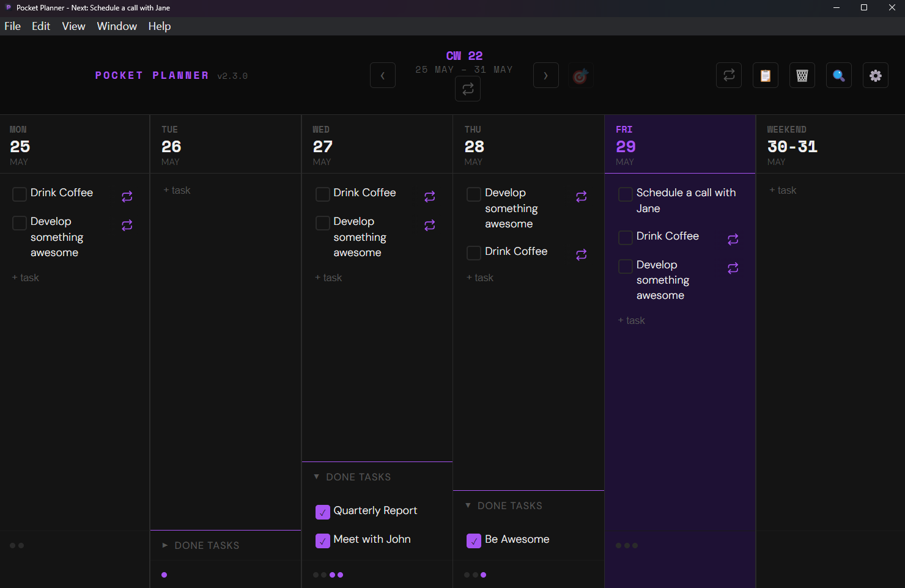The width and height of the screenshot is (905, 588).
Task: Go to previous week with left chevron
Action: click(383, 76)
